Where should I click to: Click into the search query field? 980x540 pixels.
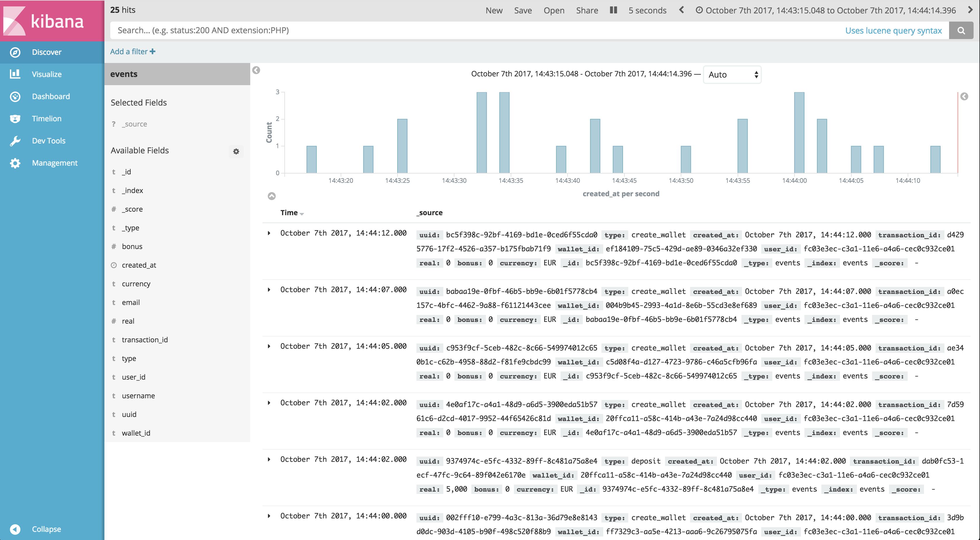(x=456, y=30)
